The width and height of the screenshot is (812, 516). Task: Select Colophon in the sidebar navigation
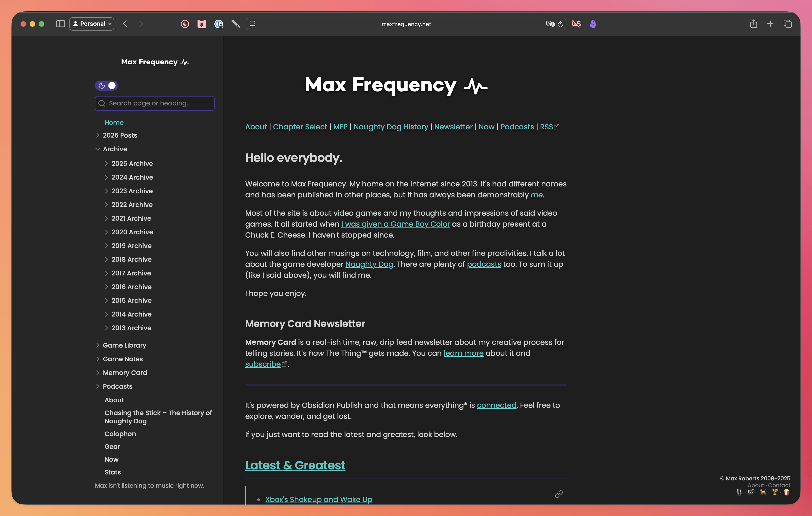click(x=120, y=434)
